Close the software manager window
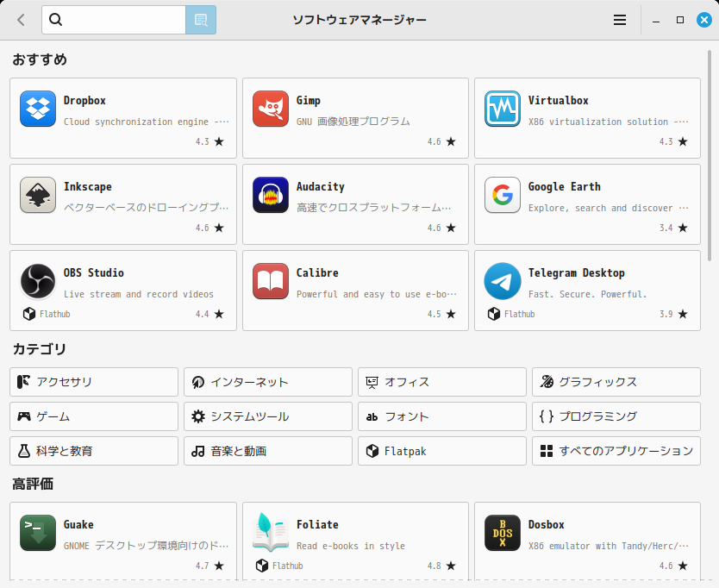This screenshot has width=719, height=588. pos(703,20)
